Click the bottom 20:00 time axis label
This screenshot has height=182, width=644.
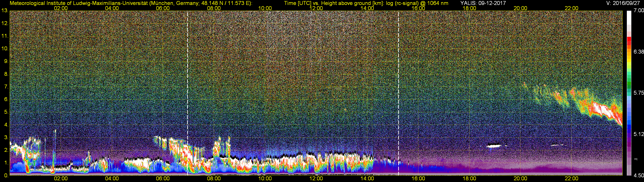521,179
